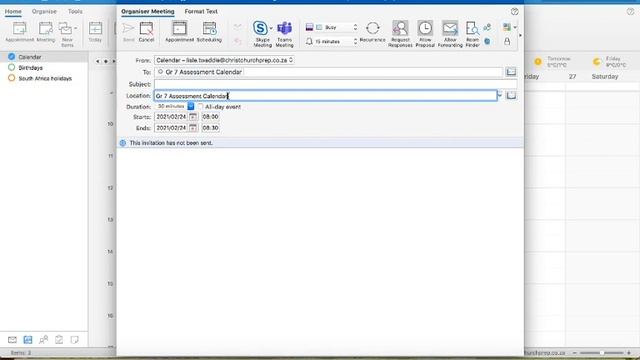Uncheck the Calendar checkbox in sidebar
640x360 pixels.
point(11,57)
